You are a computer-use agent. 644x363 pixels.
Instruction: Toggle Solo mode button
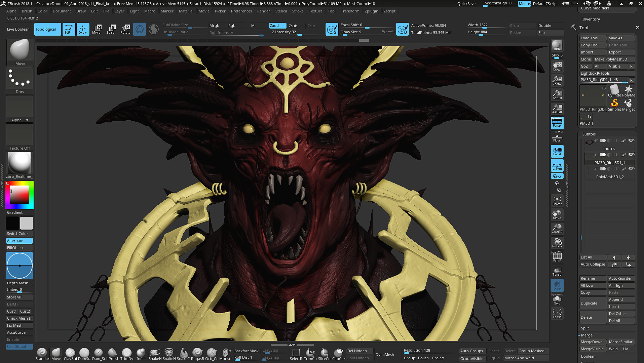point(557,300)
